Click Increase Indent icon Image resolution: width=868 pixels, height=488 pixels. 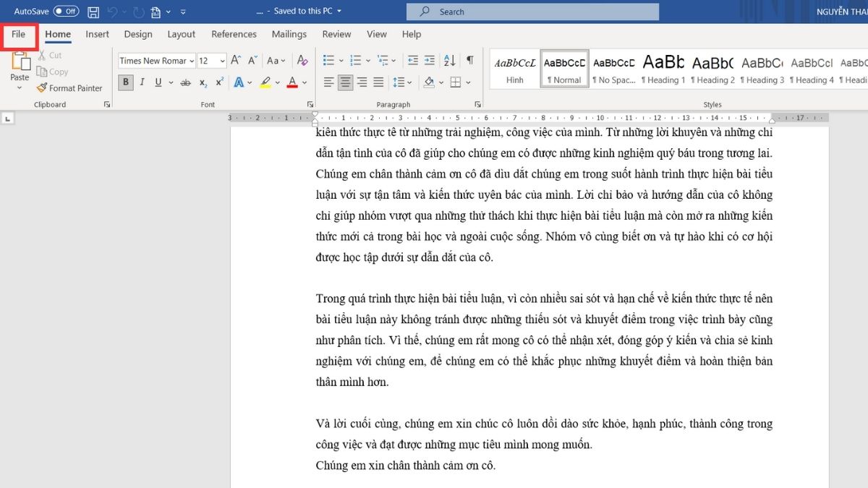pyautogui.click(x=430, y=61)
